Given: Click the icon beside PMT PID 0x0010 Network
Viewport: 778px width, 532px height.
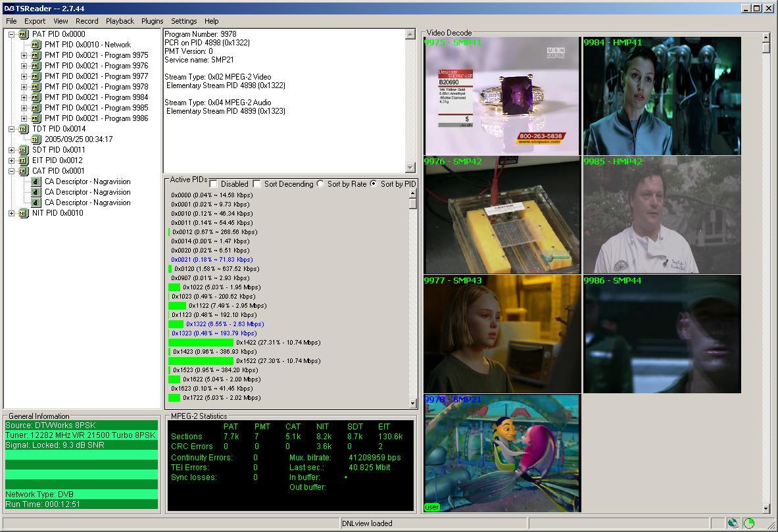Looking at the screenshot, I should tap(36, 45).
